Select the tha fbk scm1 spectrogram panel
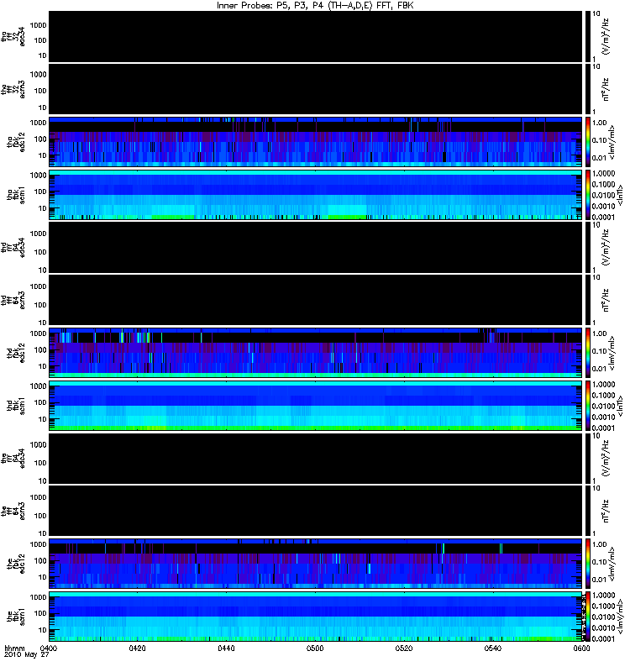 [316, 195]
